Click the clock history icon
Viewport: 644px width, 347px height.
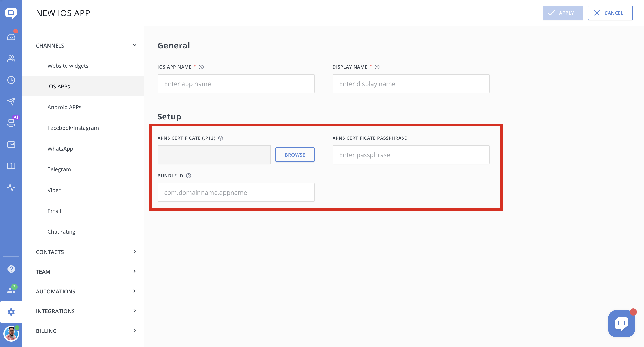coord(11,80)
